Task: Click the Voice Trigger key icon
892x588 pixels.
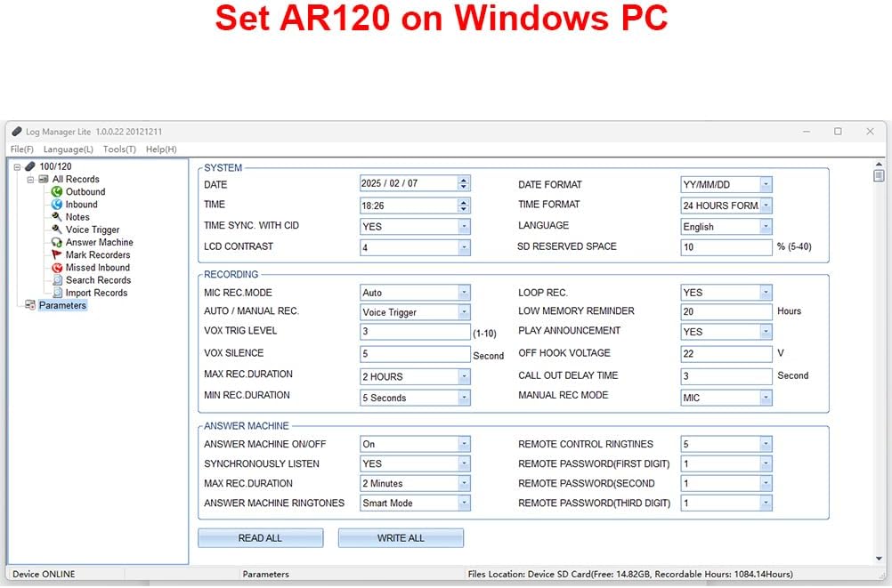Action: point(57,230)
